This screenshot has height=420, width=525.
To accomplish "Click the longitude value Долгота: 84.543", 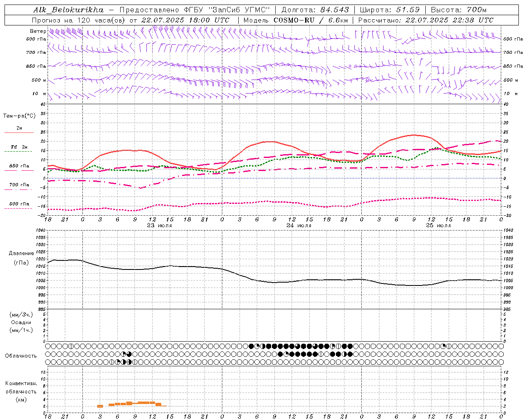I will pos(315,10).
